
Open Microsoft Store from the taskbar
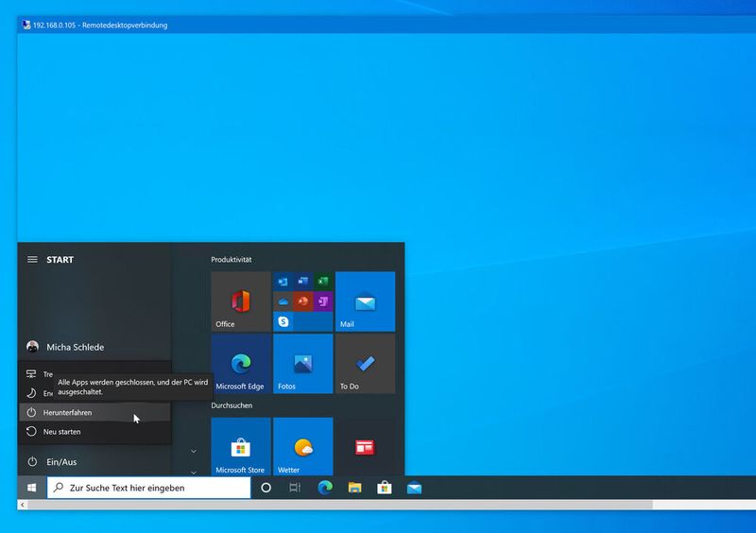click(385, 488)
